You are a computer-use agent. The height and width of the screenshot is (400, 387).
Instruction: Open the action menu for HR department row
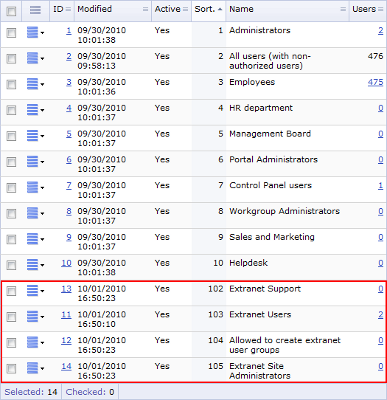click(35, 110)
